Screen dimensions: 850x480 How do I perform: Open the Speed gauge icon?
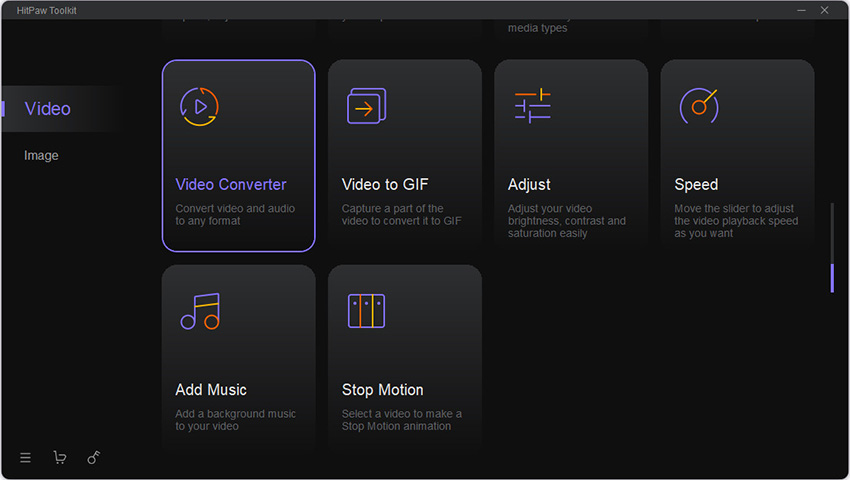point(699,106)
